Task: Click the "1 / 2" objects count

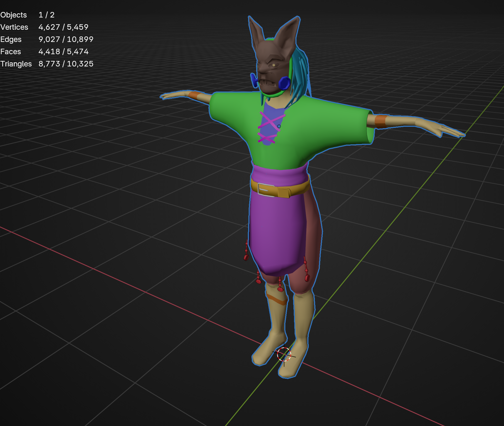Action: click(x=46, y=15)
